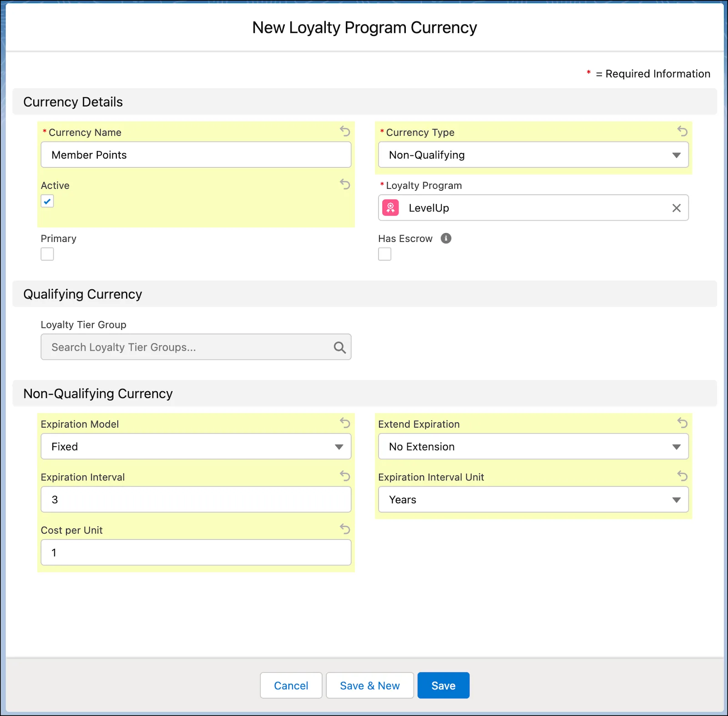Enable the Primary checkbox

pos(47,254)
